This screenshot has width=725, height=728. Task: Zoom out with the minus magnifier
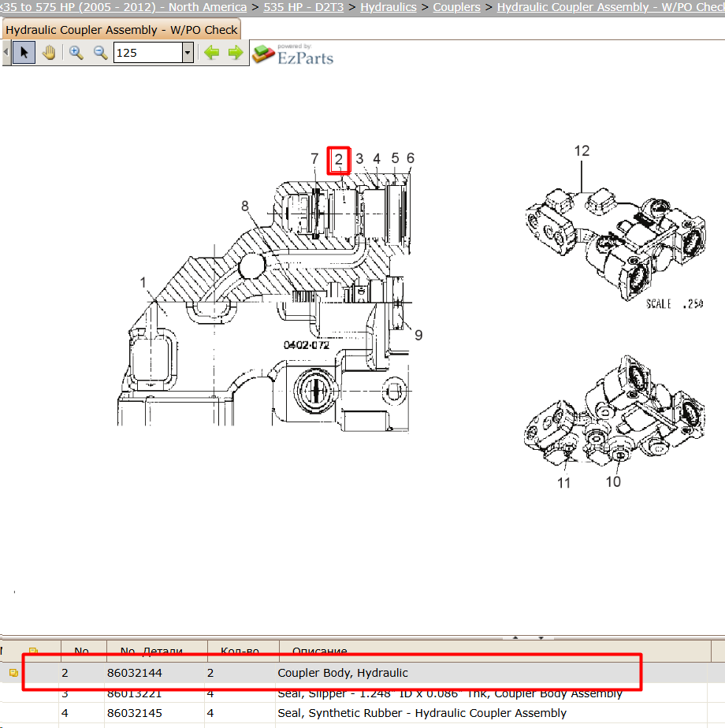pyautogui.click(x=100, y=53)
